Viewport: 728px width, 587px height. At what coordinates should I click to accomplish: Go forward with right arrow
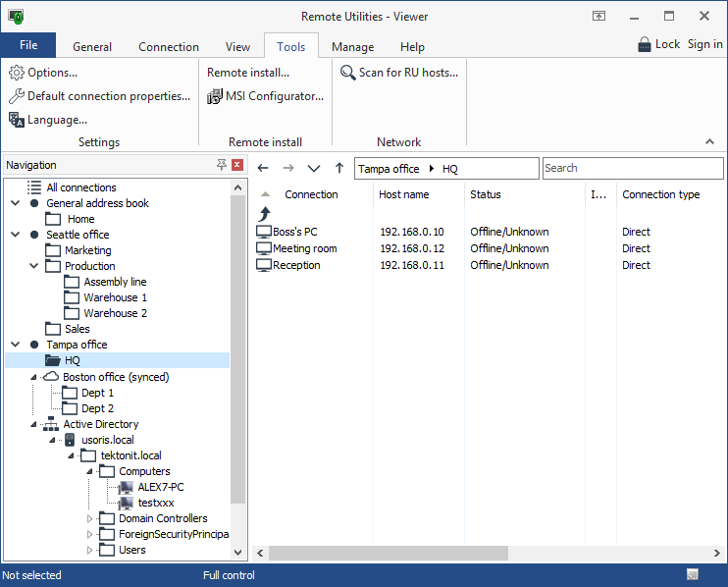(288, 168)
